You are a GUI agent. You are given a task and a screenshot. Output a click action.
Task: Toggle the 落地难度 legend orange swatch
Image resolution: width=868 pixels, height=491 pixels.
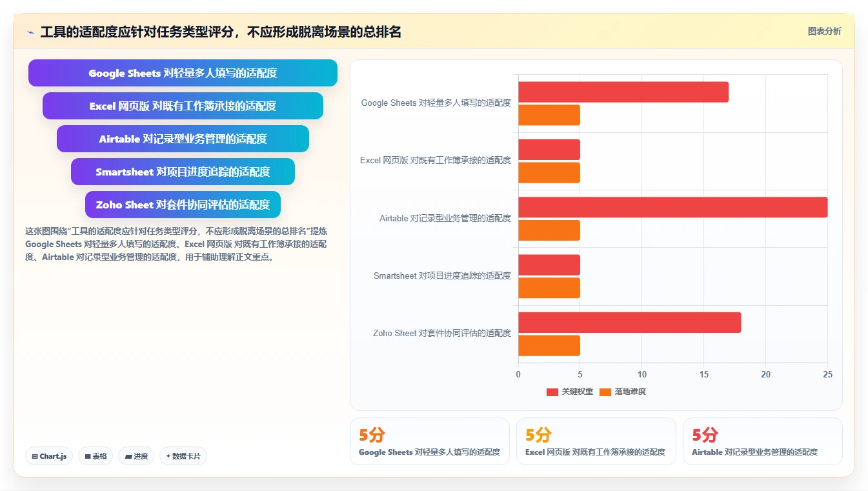pyautogui.click(x=605, y=392)
